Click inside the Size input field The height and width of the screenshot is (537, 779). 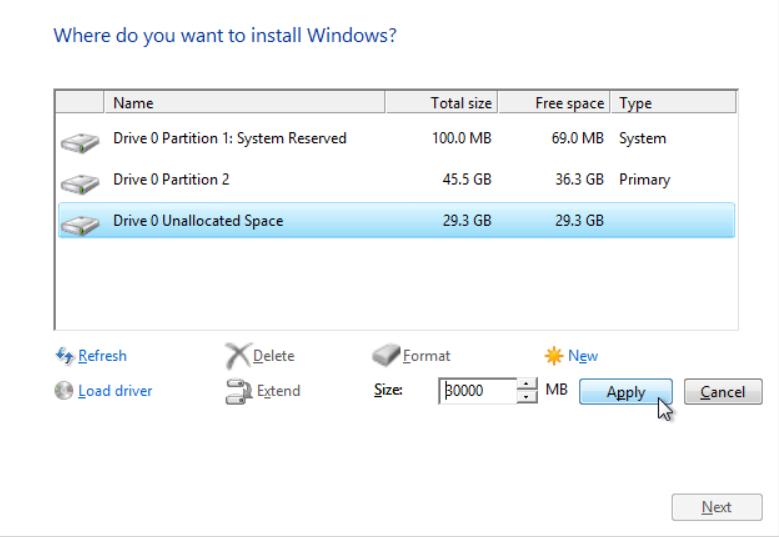click(x=477, y=392)
